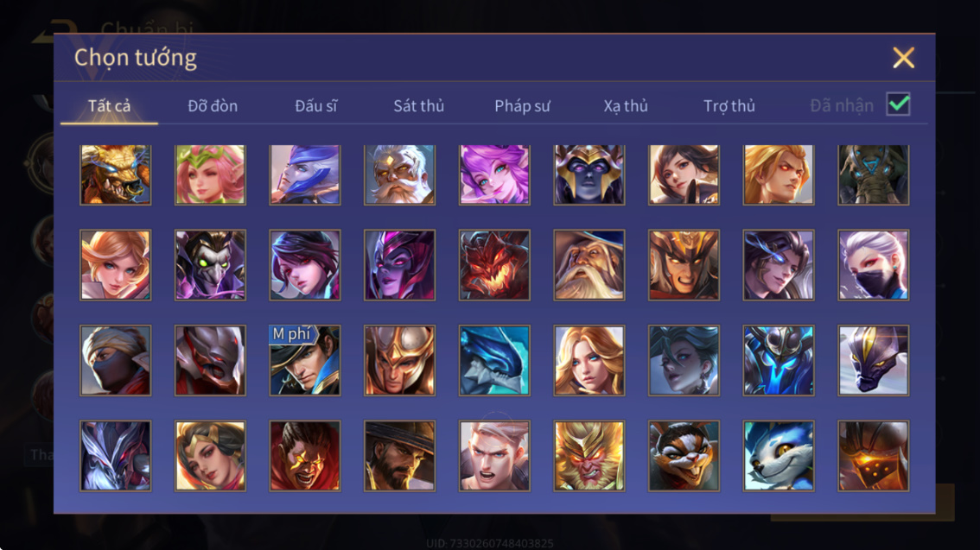Screen dimensions: 980x550
Task: Close the Chọn tướng dialog
Action: click(x=903, y=58)
